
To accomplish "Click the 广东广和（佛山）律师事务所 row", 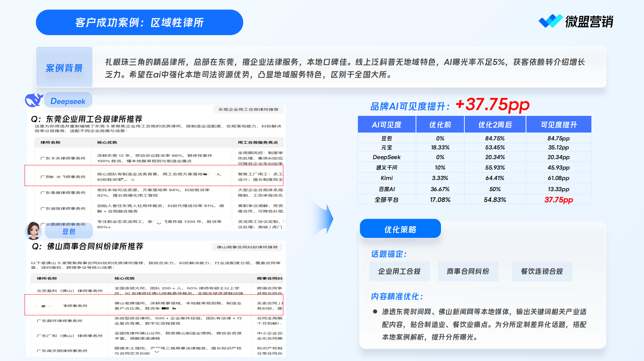I will point(157,336).
